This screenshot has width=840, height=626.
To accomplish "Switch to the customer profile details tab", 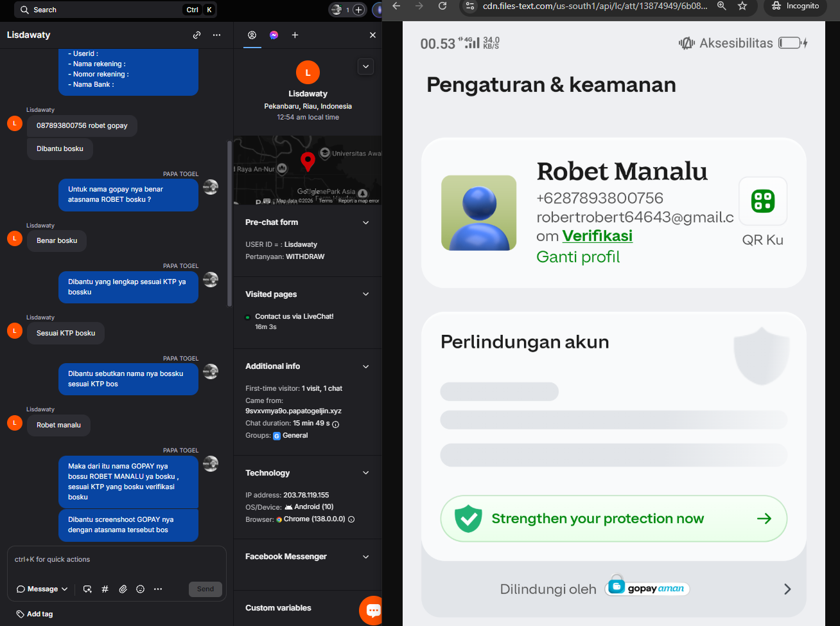I will (252, 35).
